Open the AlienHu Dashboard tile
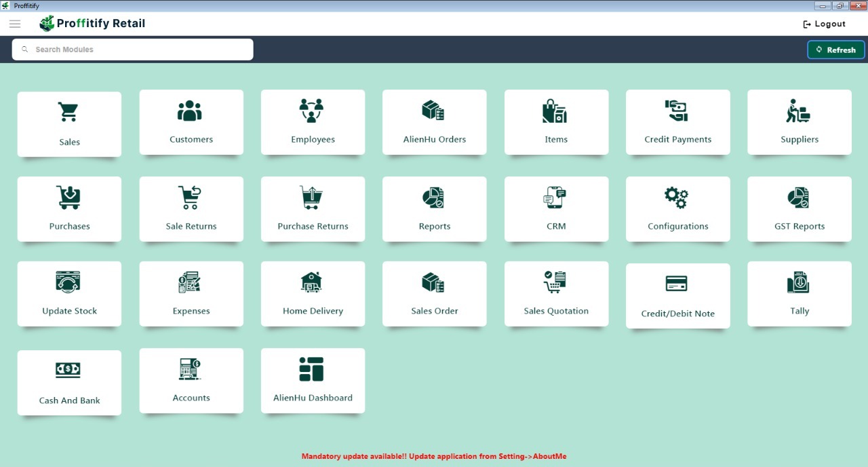868x467 pixels. pyautogui.click(x=313, y=381)
